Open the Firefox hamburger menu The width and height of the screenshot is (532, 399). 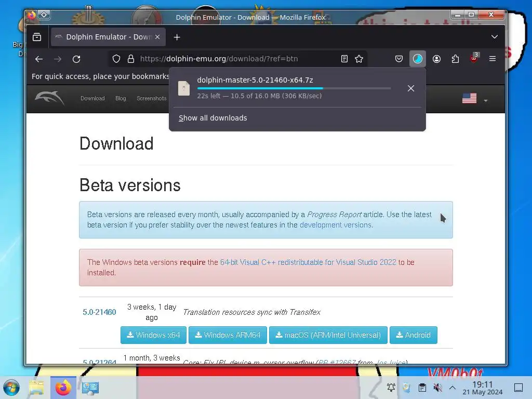[493, 59]
